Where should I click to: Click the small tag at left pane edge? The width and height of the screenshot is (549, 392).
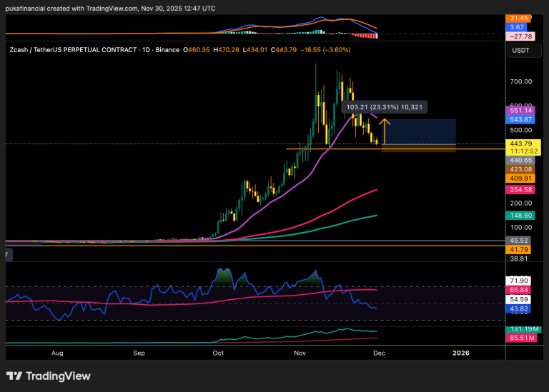[x=6, y=254]
